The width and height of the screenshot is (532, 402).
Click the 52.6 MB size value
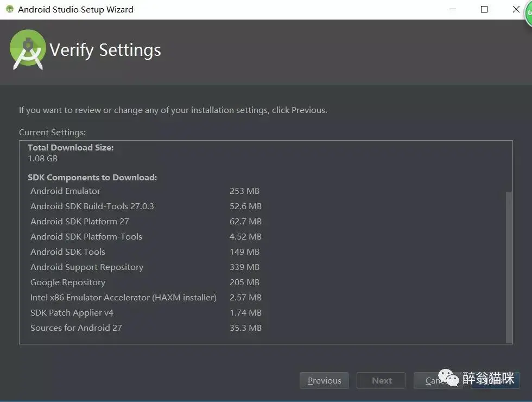click(x=245, y=206)
